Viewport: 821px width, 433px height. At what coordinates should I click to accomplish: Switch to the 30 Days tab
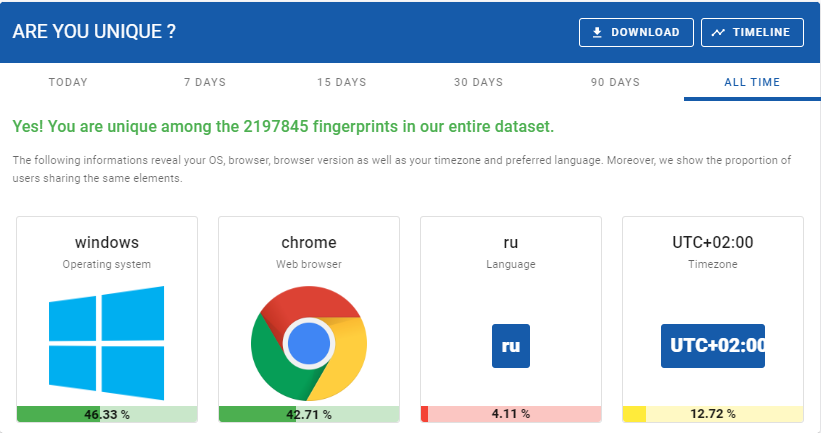(478, 82)
